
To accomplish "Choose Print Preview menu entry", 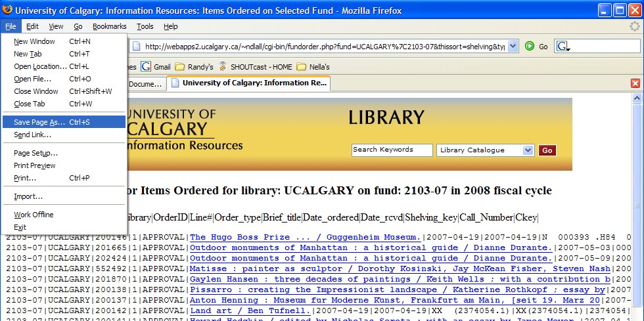I will [x=64, y=165].
